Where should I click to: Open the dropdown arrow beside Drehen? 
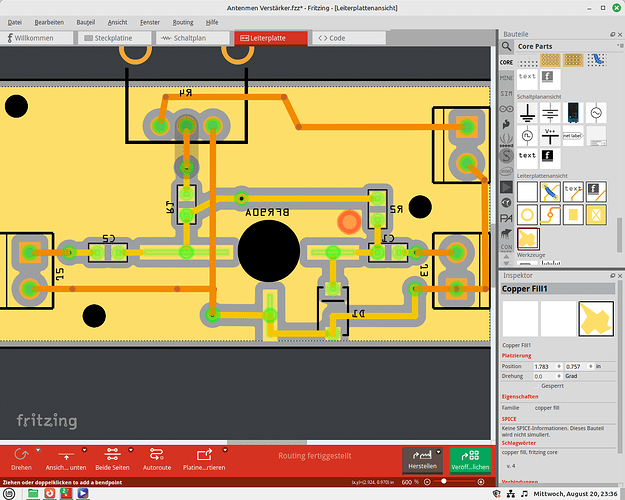(x=38, y=451)
